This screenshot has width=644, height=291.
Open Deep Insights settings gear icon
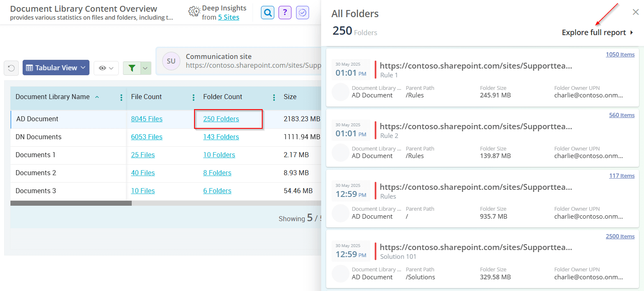point(194,12)
